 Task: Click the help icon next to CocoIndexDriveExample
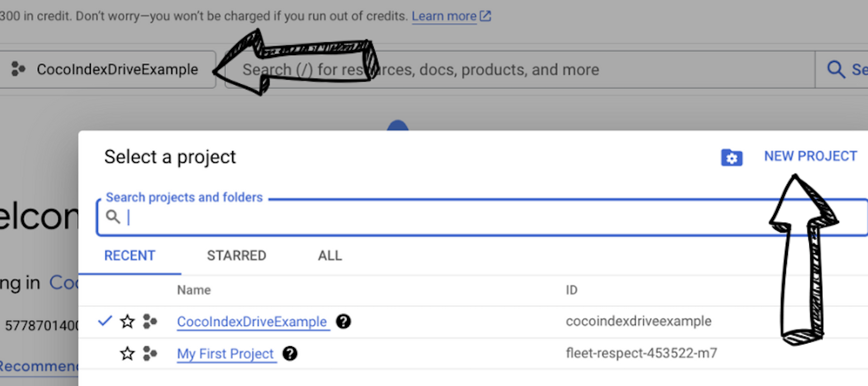344,322
